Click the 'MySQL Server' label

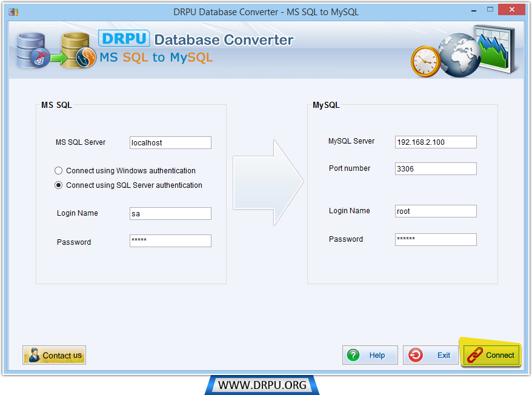click(x=351, y=141)
